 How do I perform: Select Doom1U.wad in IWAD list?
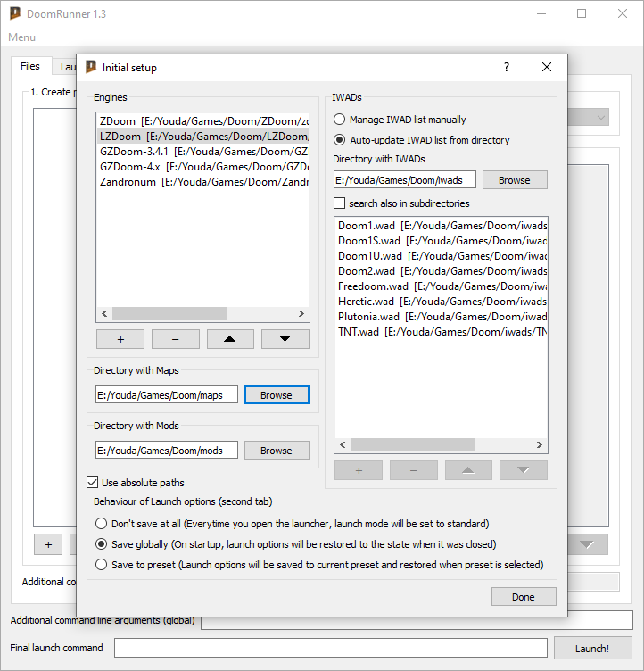pyautogui.click(x=442, y=256)
